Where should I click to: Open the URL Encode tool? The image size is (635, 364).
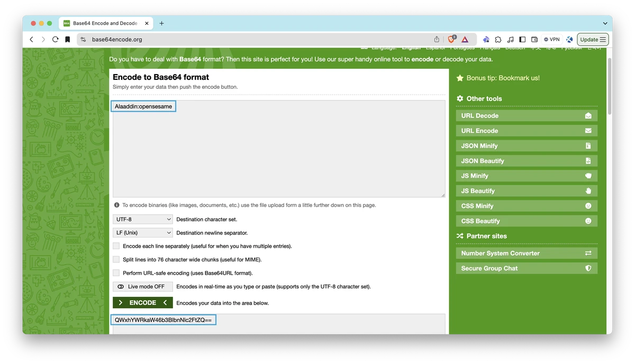pos(526,130)
